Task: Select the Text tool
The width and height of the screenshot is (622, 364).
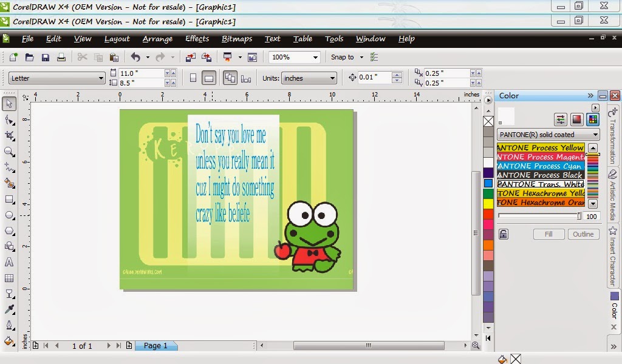Action: (x=9, y=262)
